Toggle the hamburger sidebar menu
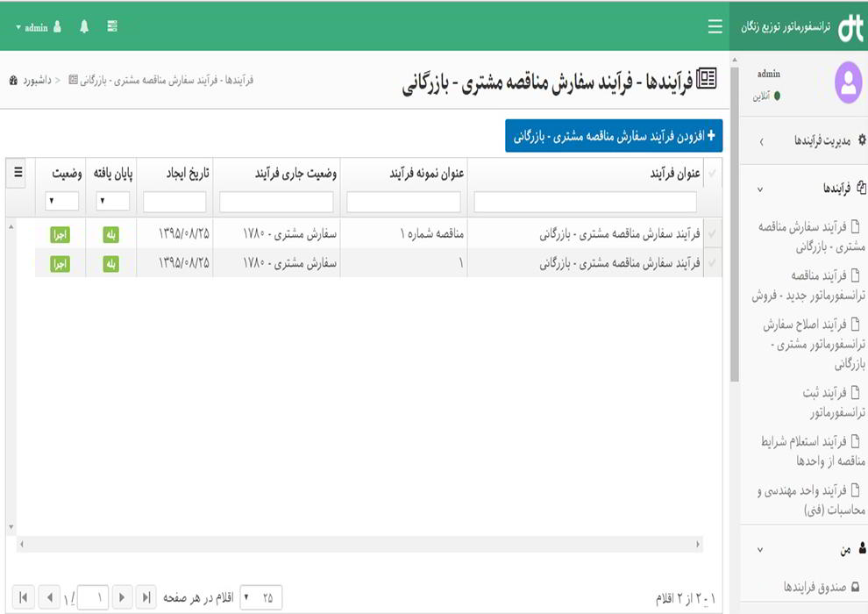This screenshot has height=614, width=868. [715, 26]
